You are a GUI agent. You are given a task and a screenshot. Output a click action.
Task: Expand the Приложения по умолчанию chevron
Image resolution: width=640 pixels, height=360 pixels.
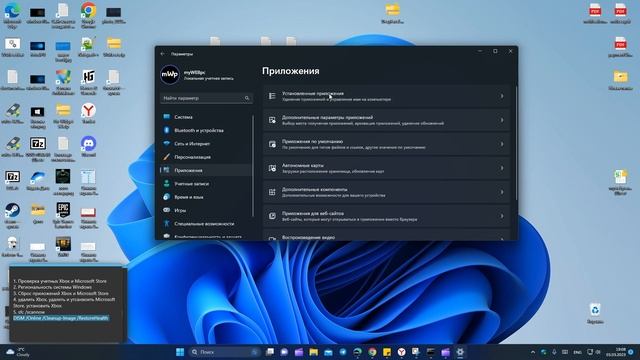tap(502, 144)
